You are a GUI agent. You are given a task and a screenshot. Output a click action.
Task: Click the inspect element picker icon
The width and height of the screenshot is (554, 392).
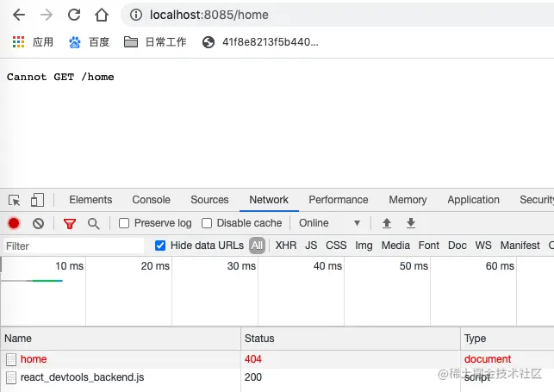15,200
